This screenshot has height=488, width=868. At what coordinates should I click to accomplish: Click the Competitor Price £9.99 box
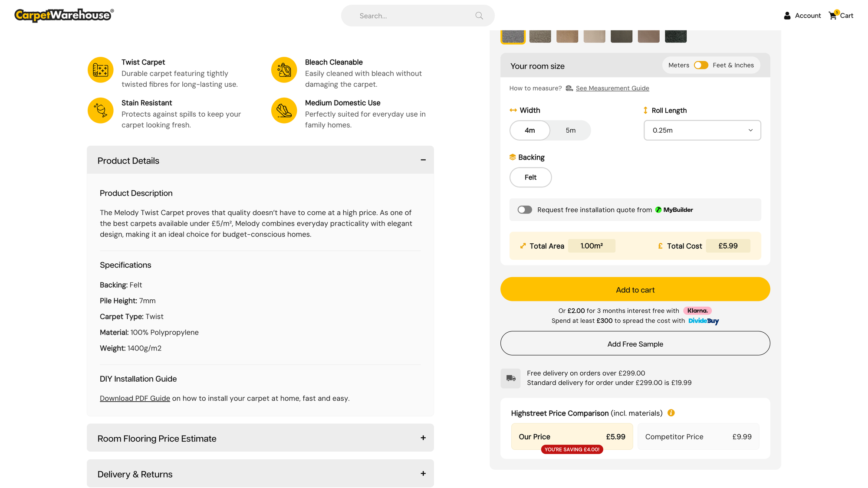pos(698,436)
